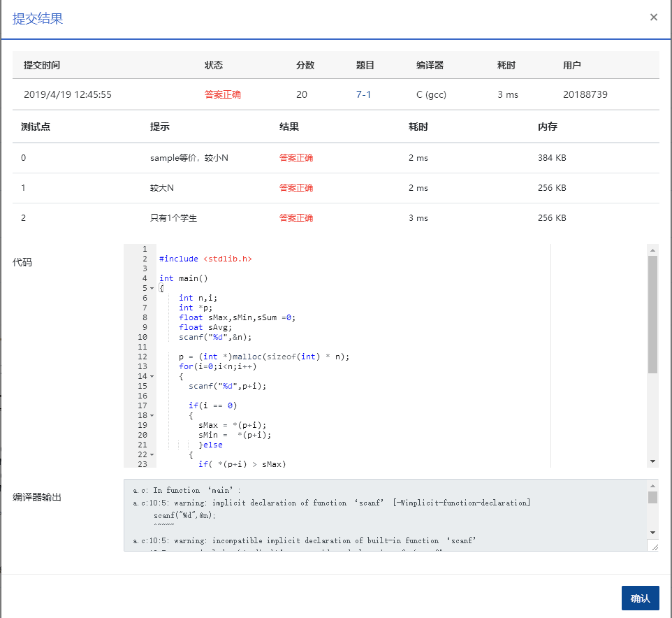Click 答案正确 result for test point 1

(x=295, y=188)
